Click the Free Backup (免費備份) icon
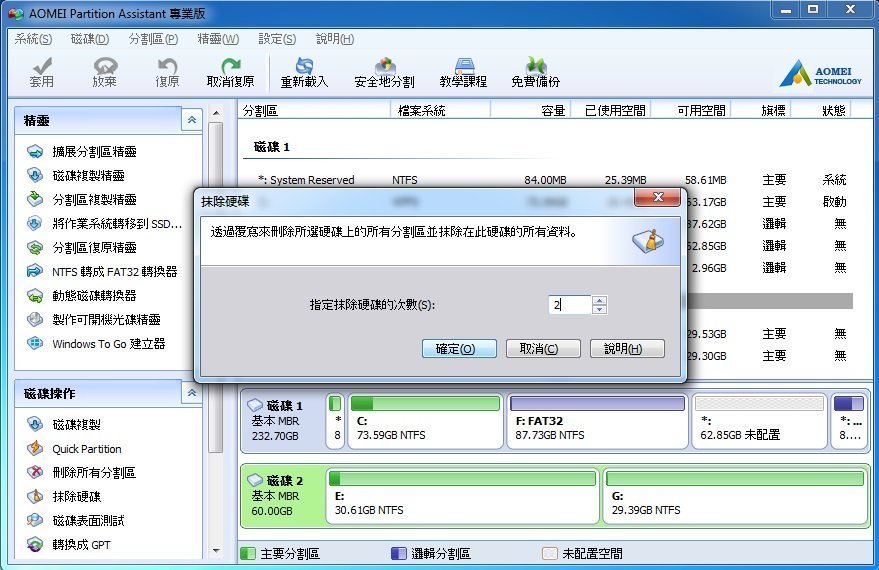 [536, 73]
